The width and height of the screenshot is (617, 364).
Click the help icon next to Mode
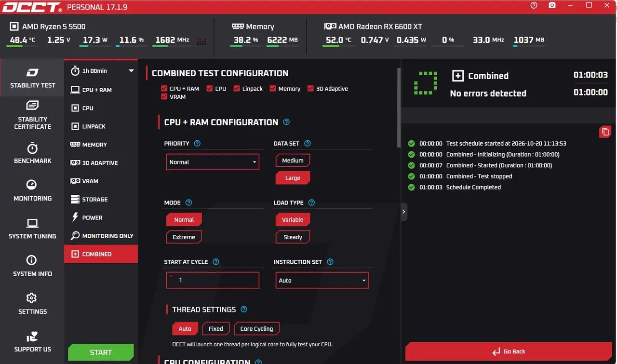click(x=189, y=202)
